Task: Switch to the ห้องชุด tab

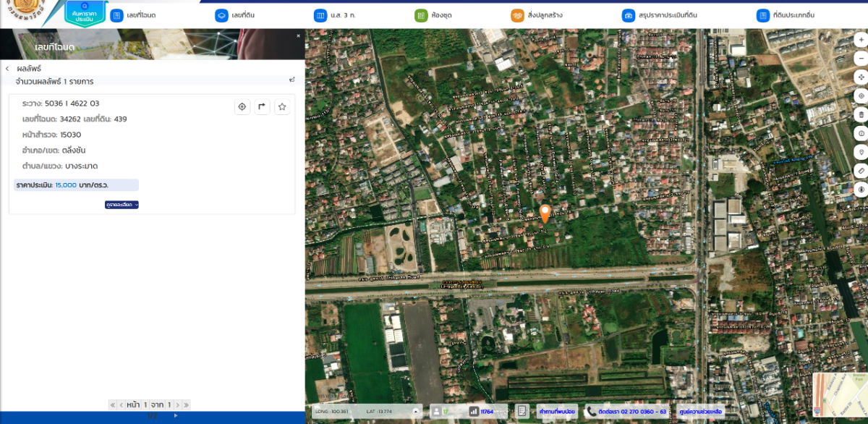Action: pos(433,15)
